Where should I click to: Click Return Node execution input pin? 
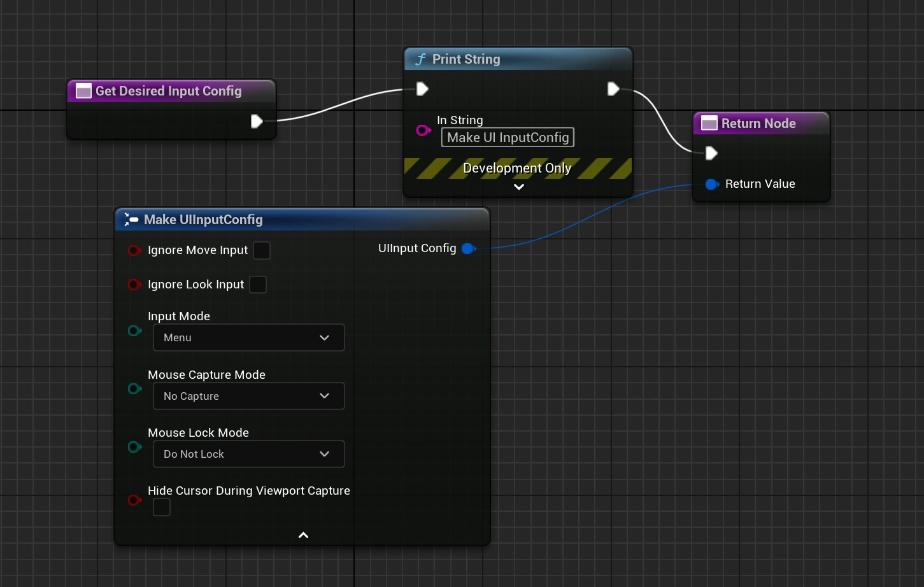[x=711, y=153]
